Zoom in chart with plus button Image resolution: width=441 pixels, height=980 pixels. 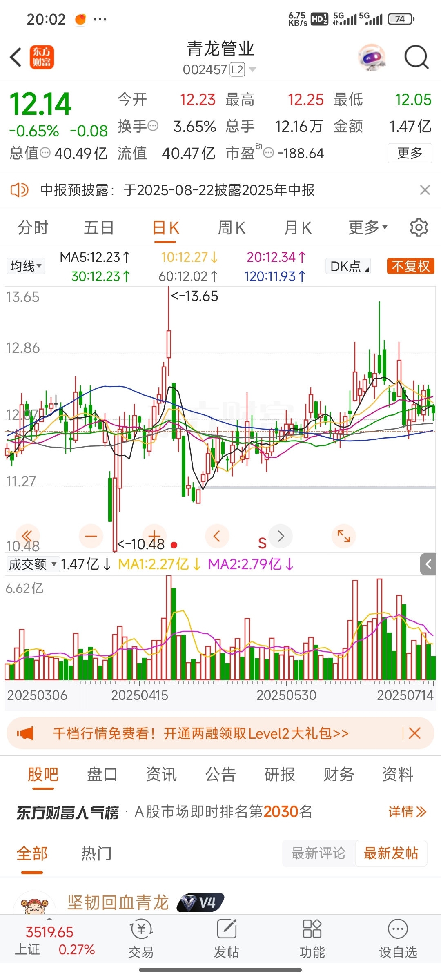154,536
